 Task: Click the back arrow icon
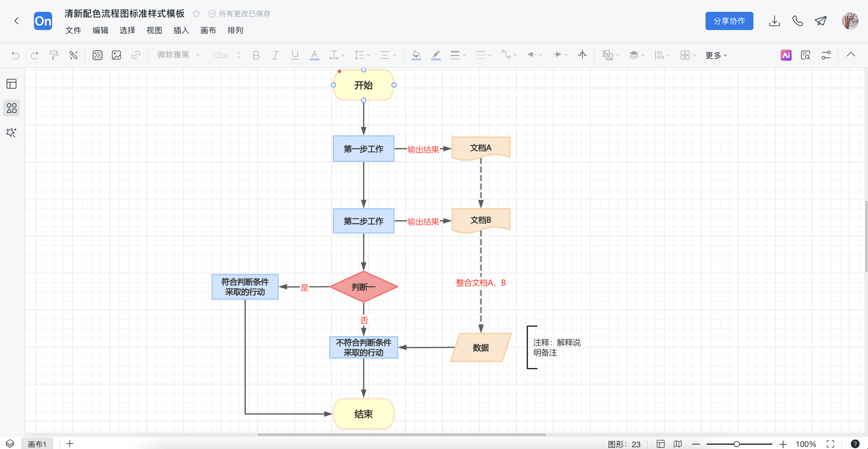(x=16, y=21)
